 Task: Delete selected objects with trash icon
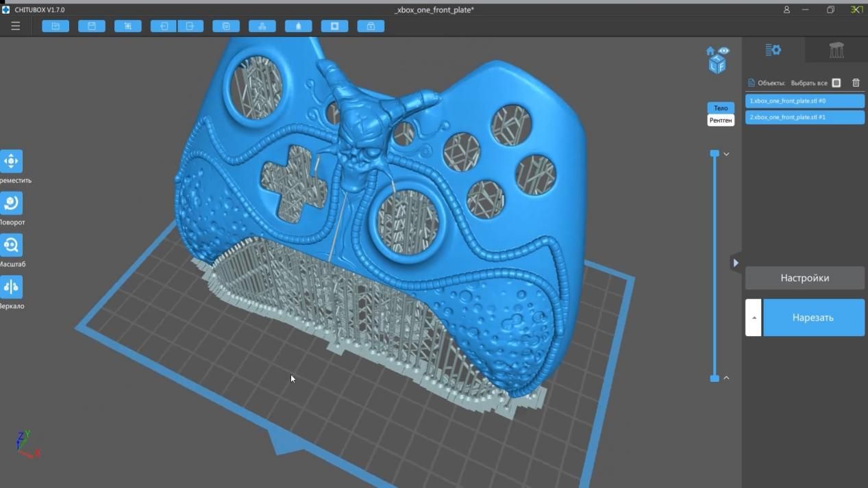pos(856,83)
